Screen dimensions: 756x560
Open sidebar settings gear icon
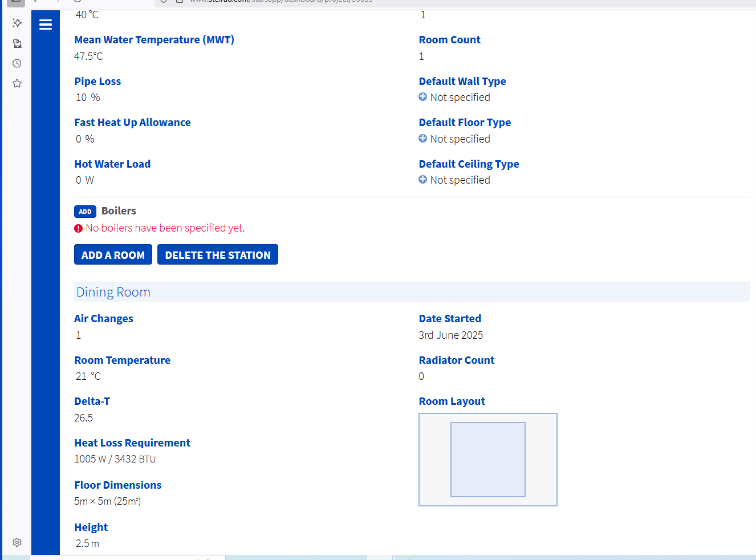[x=17, y=542]
